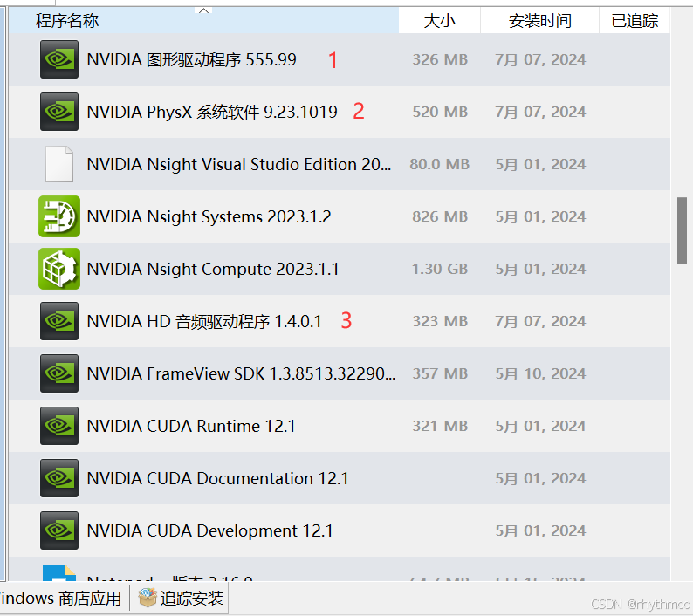Viewport: 693px width, 616px height.
Task: Click the 321 MB size value
Action: coord(440,426)
